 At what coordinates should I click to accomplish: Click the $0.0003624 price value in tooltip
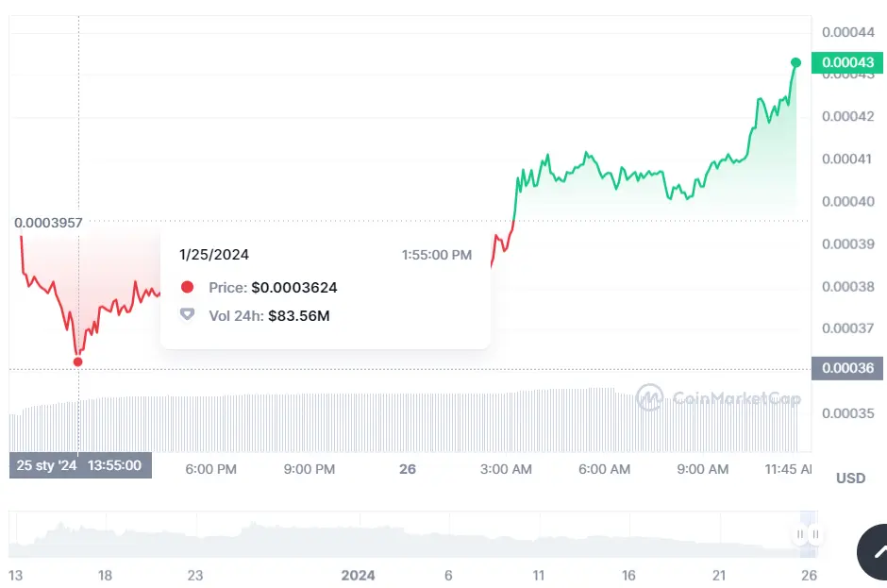point(293,288)
